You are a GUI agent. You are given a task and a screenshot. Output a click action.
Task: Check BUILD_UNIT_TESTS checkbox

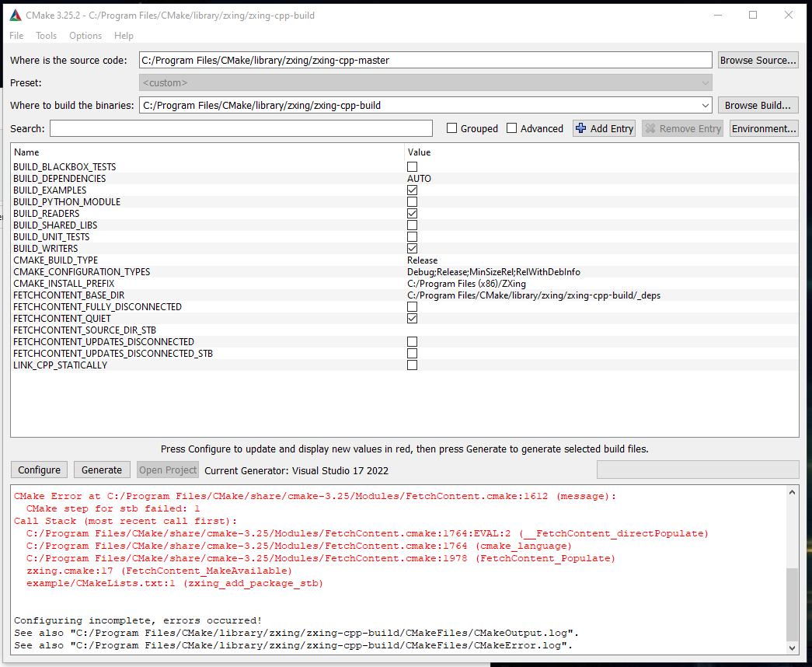point(412,237)
